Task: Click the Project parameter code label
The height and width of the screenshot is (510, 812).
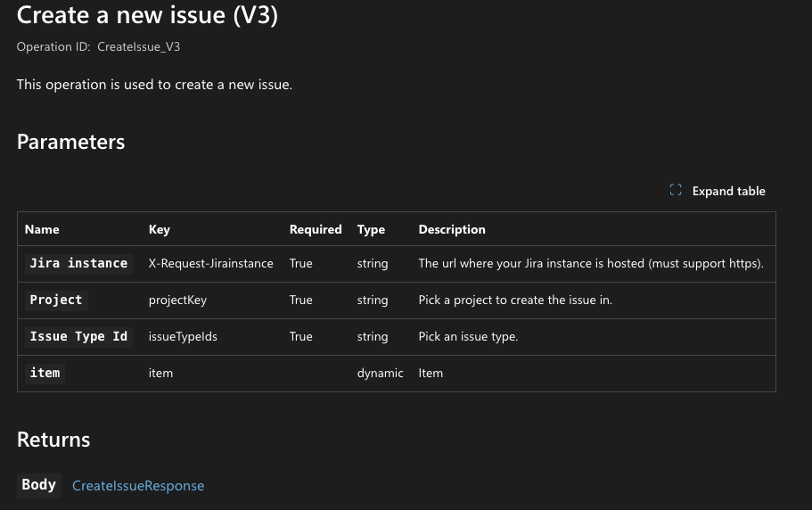Action: point(56,300)
